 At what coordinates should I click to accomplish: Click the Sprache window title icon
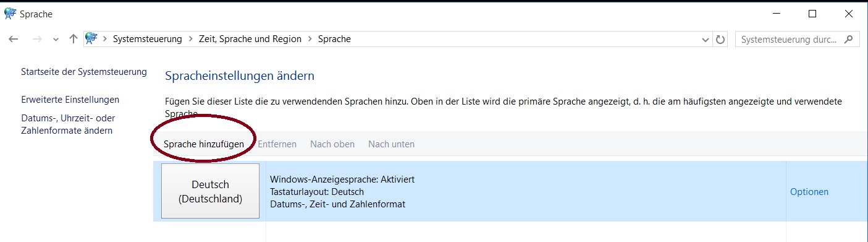click(x=10, y=14)
